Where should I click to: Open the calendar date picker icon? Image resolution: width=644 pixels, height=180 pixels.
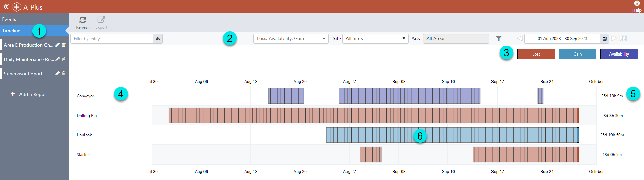[605, 39]
